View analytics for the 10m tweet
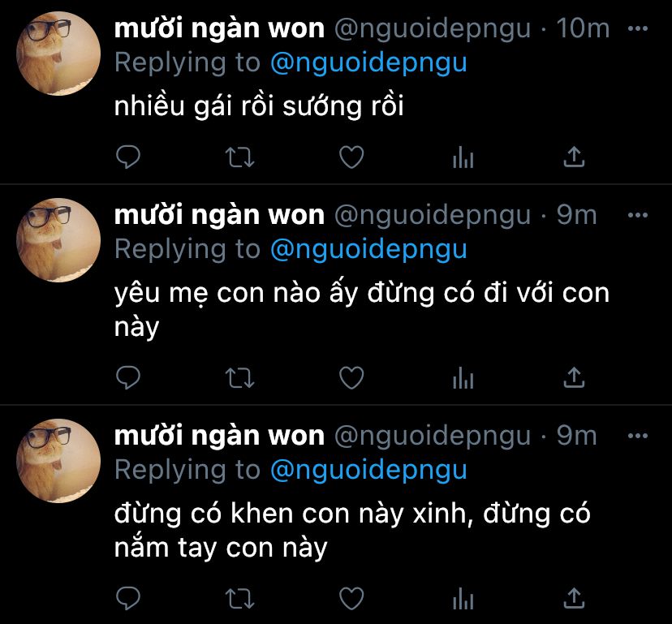 (x=463, y=157)
